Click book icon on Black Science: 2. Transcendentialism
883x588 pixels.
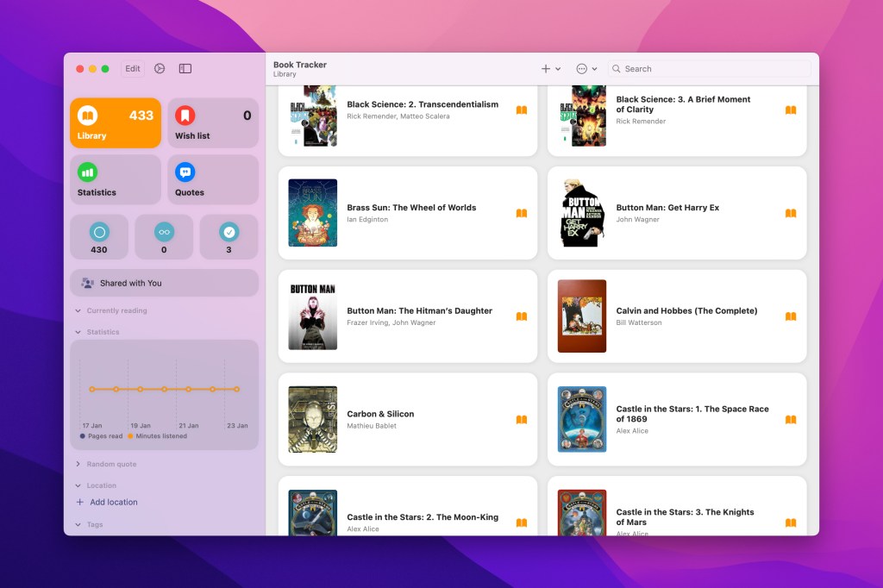click(x=522, y=109)
